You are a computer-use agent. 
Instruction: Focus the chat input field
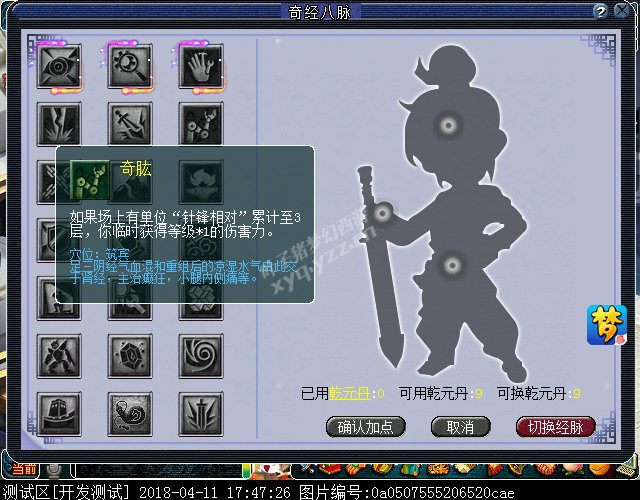point(159,471)
